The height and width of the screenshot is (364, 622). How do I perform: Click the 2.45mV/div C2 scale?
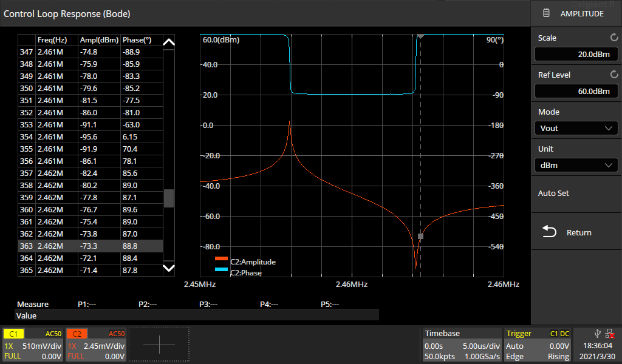click(x=104, y=346)
